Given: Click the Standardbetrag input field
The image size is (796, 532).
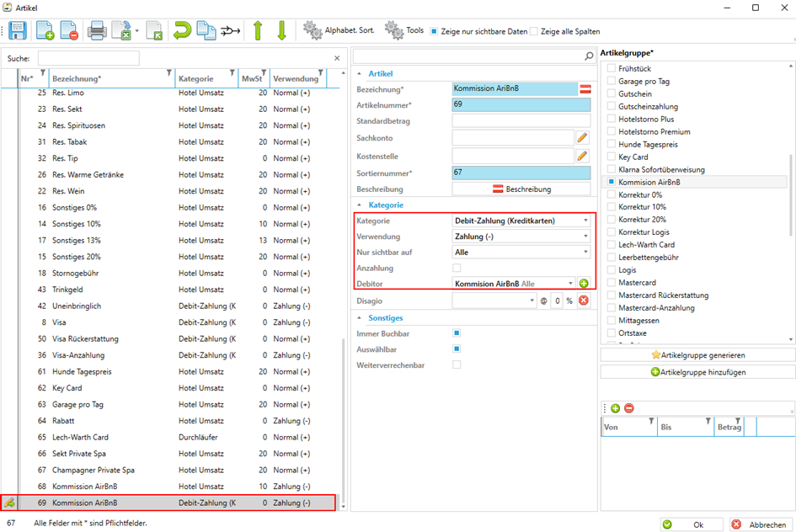Looking at the screenshot, I should 521,121.
